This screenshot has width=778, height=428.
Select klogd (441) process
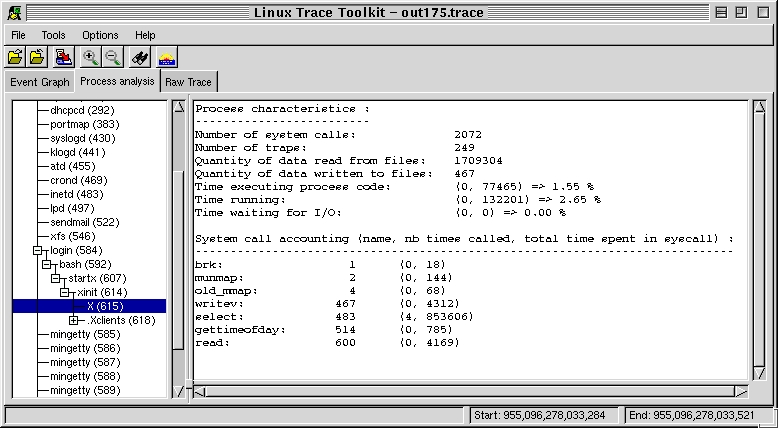click(78, 152)
